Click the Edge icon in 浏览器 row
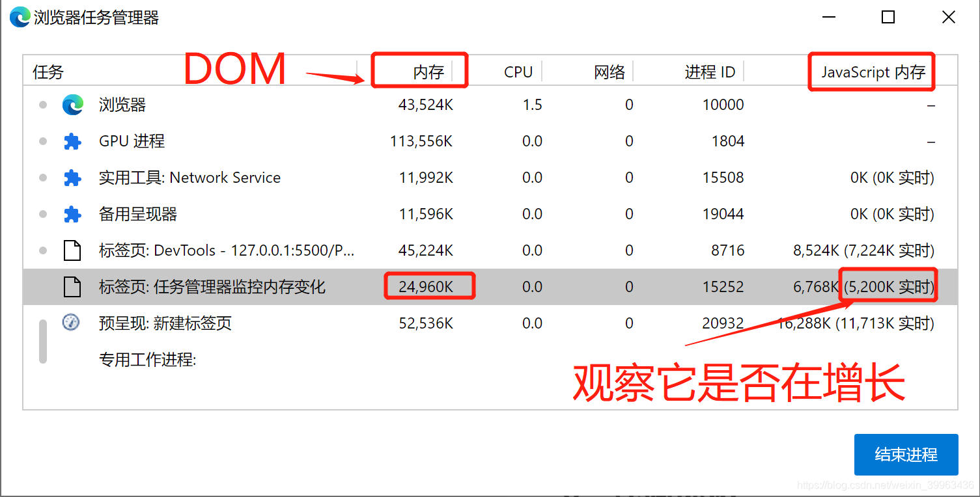 tap(72, 105)
